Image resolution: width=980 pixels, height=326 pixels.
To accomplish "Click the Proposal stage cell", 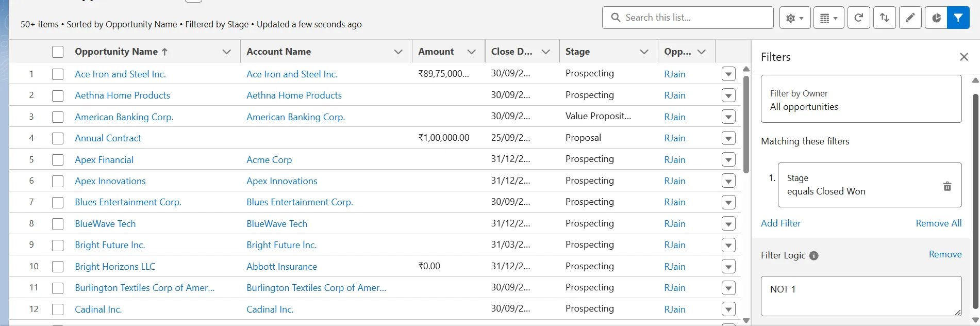I will click(x=583, y=138).
